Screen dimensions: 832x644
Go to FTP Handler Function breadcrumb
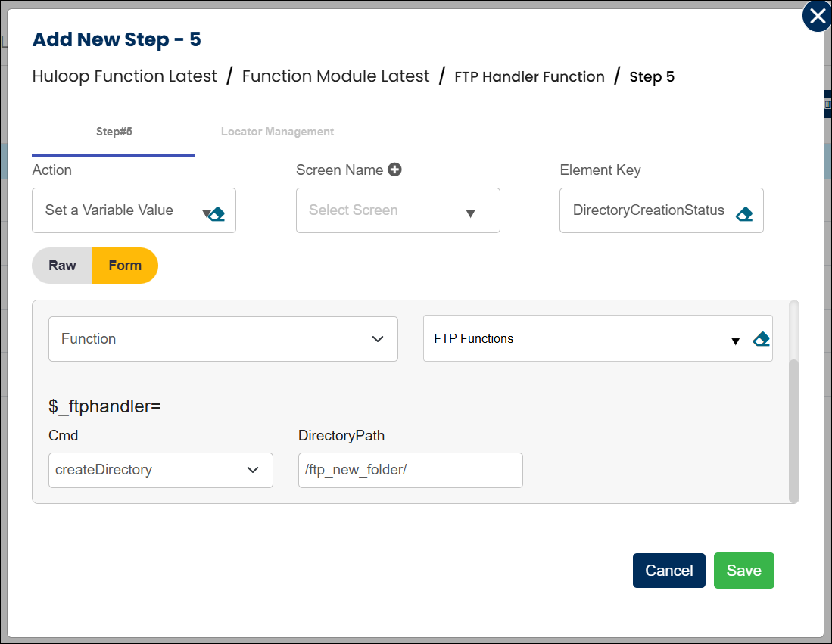point(529,77)
